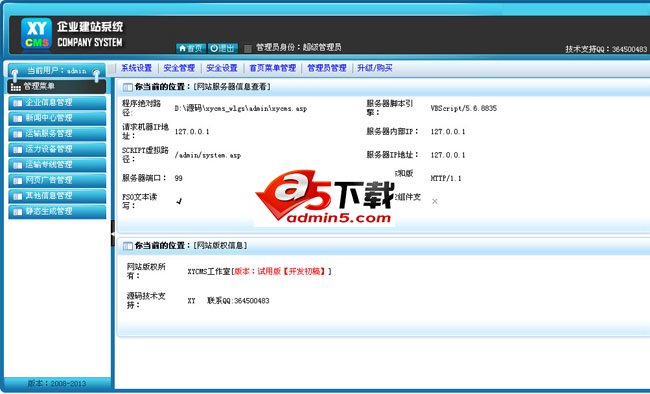Expand 企业信息管理 sidebar section
The width and height of the screenshot is (650, 394).
point(57,103)
